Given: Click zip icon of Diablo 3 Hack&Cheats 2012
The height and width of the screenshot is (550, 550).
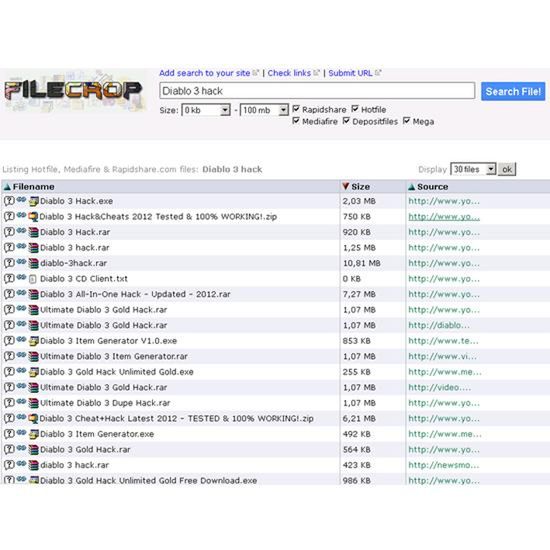Looking at the screenshot, I should tap(33, 217).
